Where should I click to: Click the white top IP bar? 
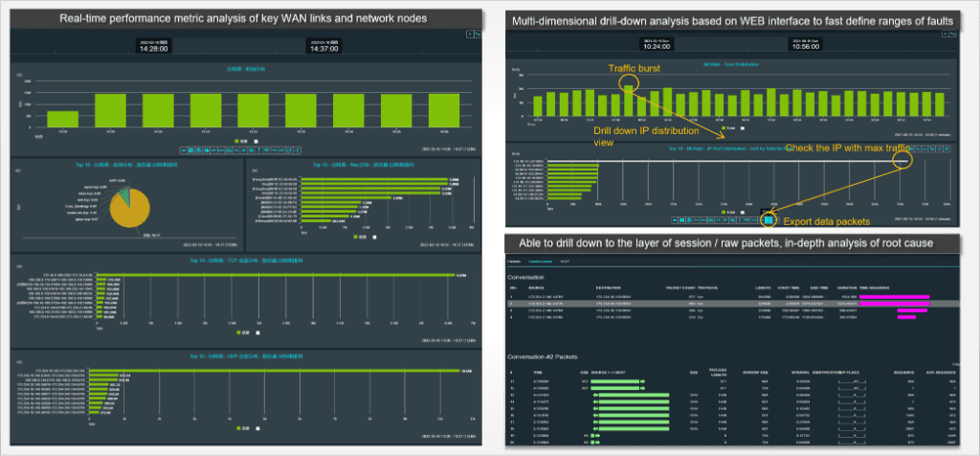click(x=727, y=161)
